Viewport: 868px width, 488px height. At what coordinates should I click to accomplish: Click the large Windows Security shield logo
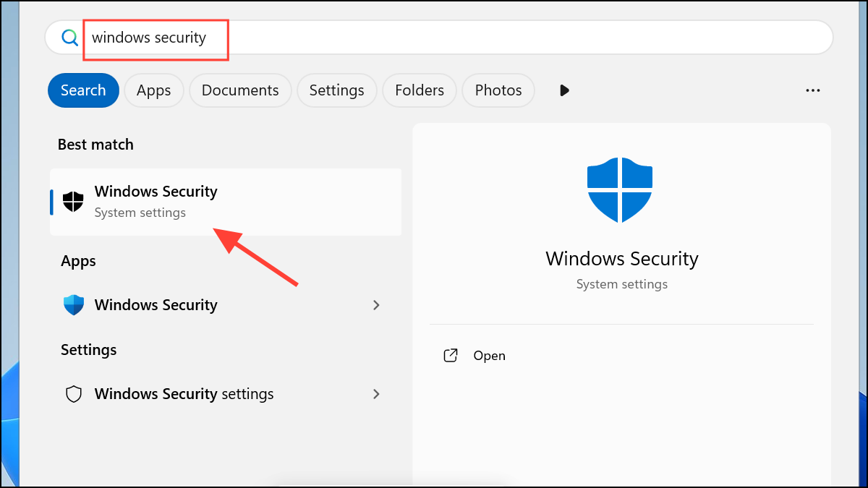620,192
